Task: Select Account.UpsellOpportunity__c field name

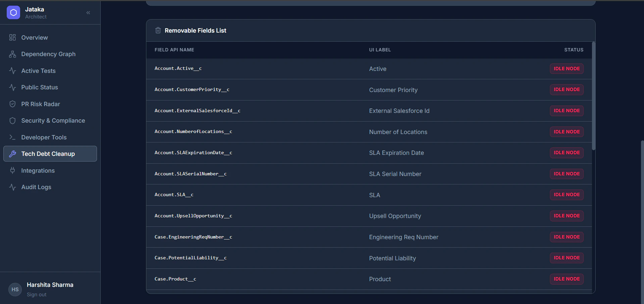Action: click(193, 216)
